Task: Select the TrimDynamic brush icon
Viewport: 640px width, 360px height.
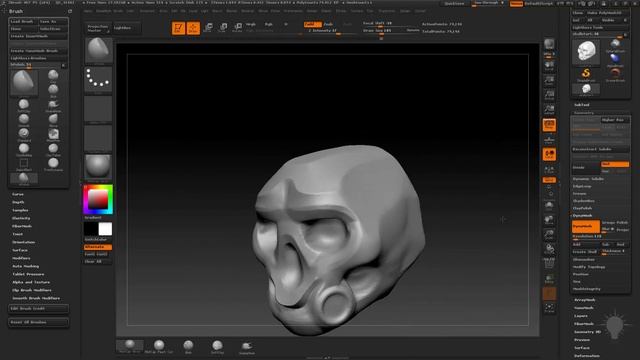Action: tap(53, 164)
